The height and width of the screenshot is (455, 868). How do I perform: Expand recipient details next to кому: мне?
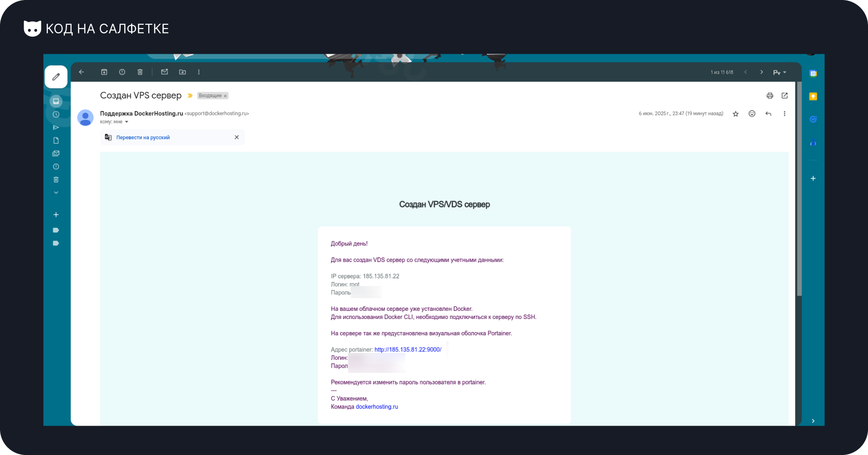127,122
